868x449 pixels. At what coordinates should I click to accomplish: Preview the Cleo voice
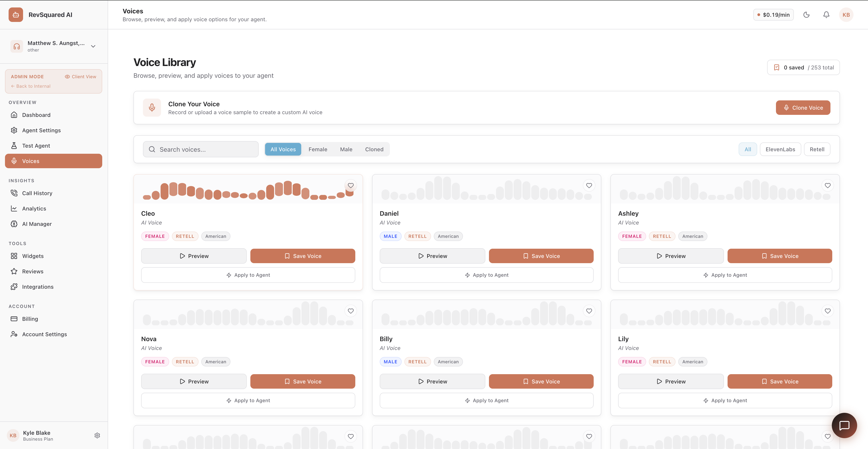(x=194, y=256)
